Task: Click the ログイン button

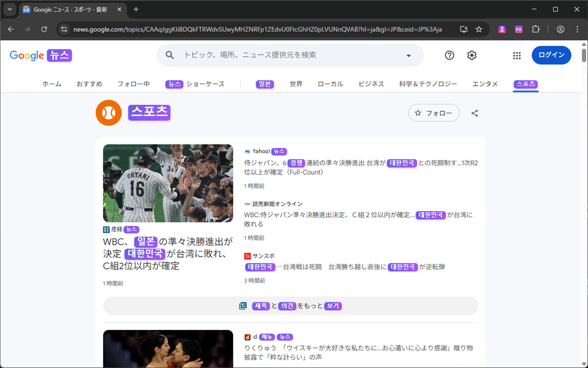Action: (x=551, y=55)
